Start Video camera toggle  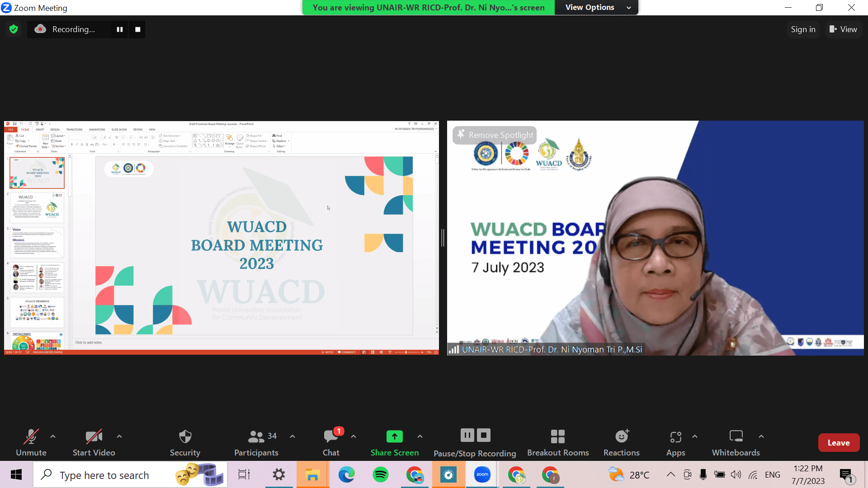(x=94, y=442)
